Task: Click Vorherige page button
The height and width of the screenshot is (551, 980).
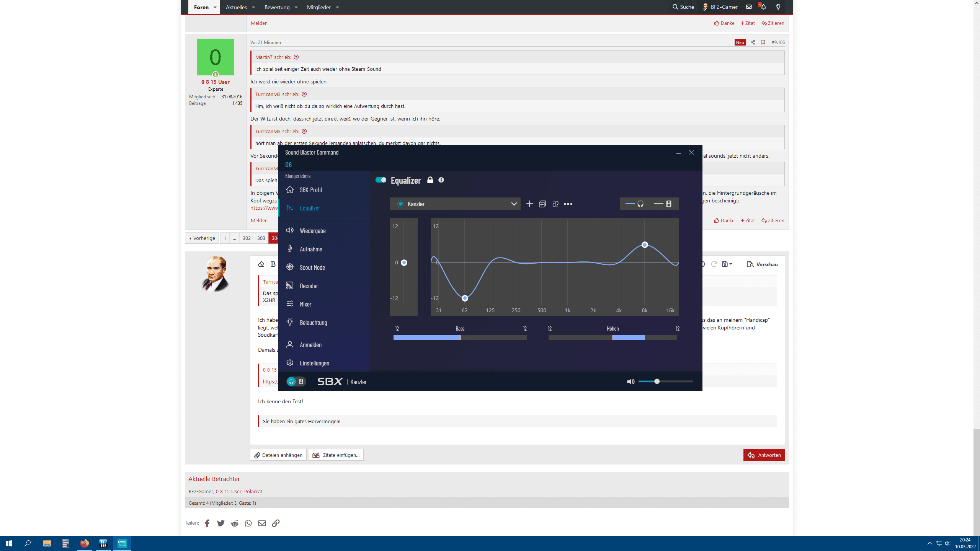Action: 202,238
